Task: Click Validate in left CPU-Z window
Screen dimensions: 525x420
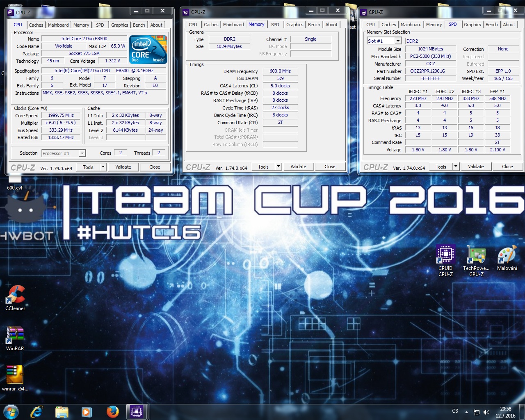Action: (123, 167)
